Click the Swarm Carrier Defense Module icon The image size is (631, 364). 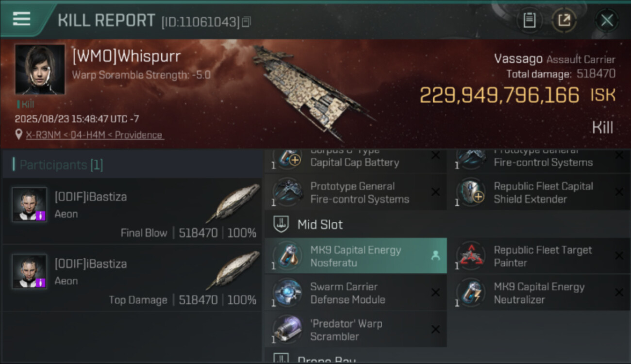click(x=288, y=293)
